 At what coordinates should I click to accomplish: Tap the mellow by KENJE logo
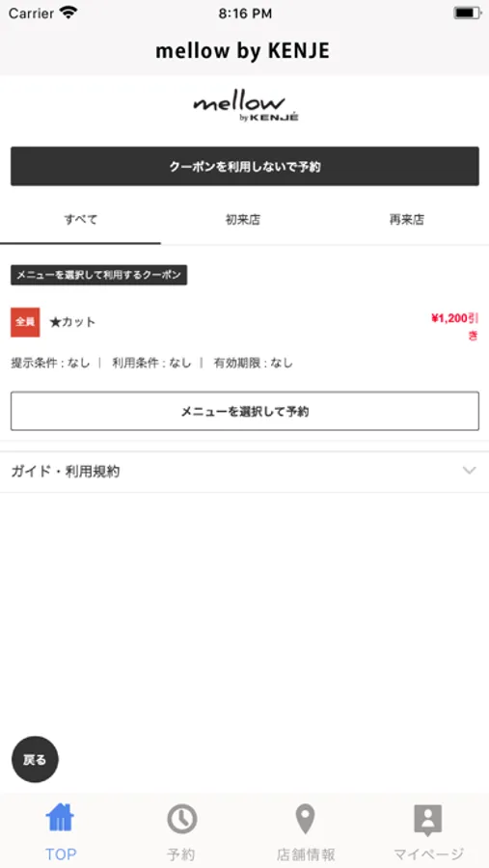(x=245, y=108)
